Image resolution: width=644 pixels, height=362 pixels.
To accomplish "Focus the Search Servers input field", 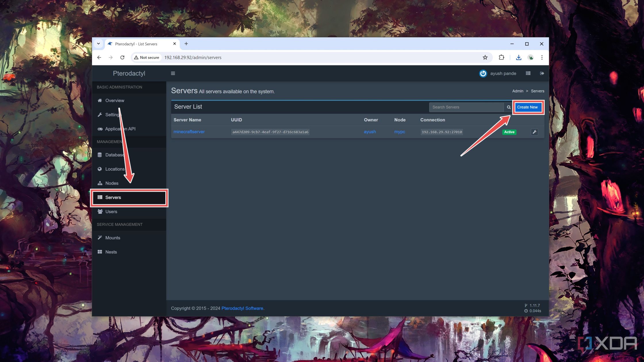I will 466,107.
